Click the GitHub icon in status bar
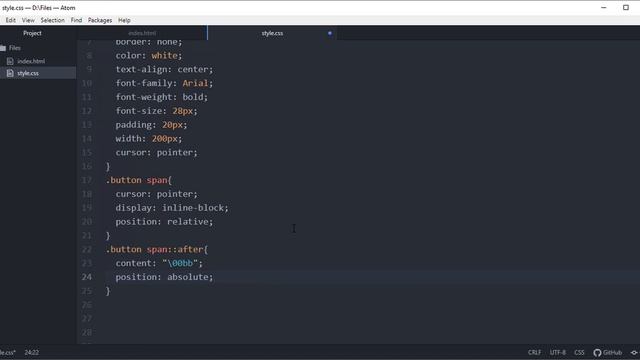Screen dimensions: 640x360 (597, 353)
